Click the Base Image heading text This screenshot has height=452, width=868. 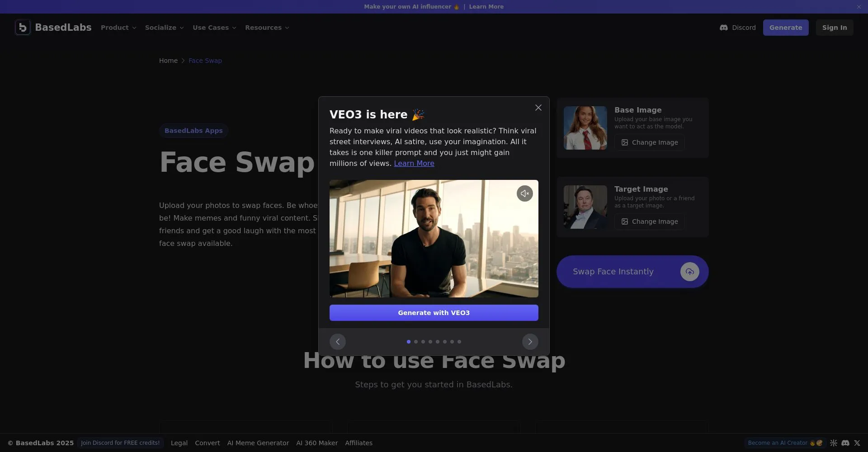[638, 110]
